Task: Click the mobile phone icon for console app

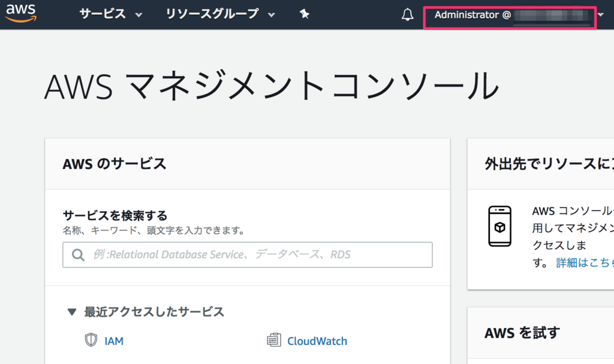Action: [x=501, y=227]
